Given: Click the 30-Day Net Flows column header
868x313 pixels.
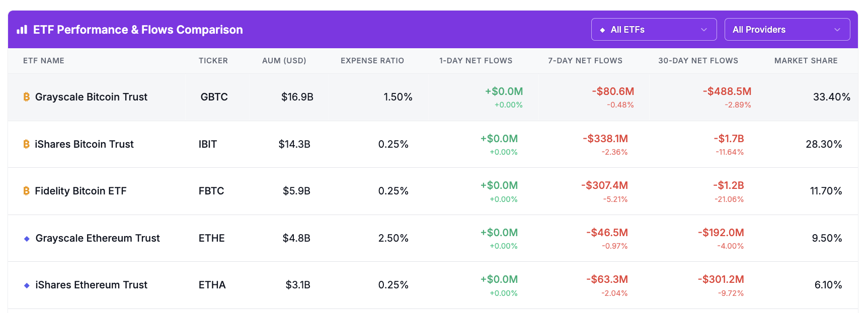Looking at the screenshot, I should (x=698, y=61).
